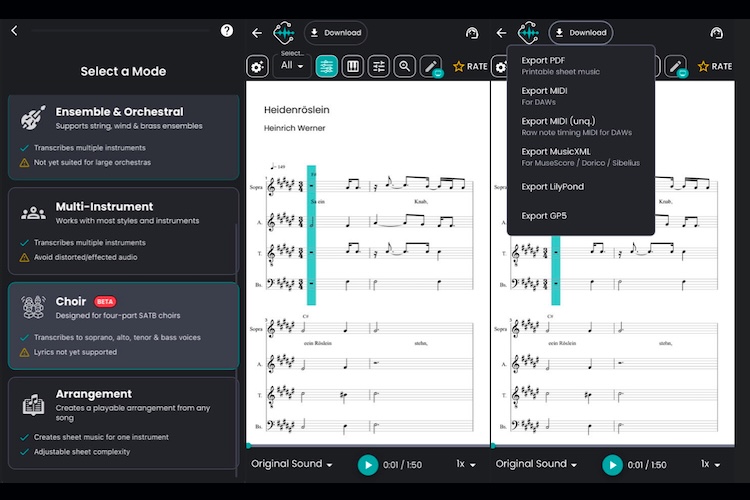
Task: Choose Export MusicXML option
Action: [x=581, y=156]
